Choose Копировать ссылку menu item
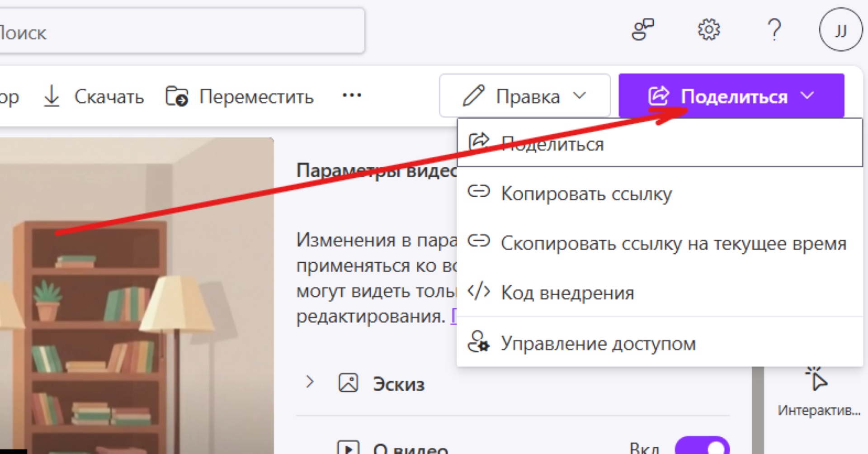The height and width of the screenshot is (454, 868). pyautogui.click(x=586, y=194)
